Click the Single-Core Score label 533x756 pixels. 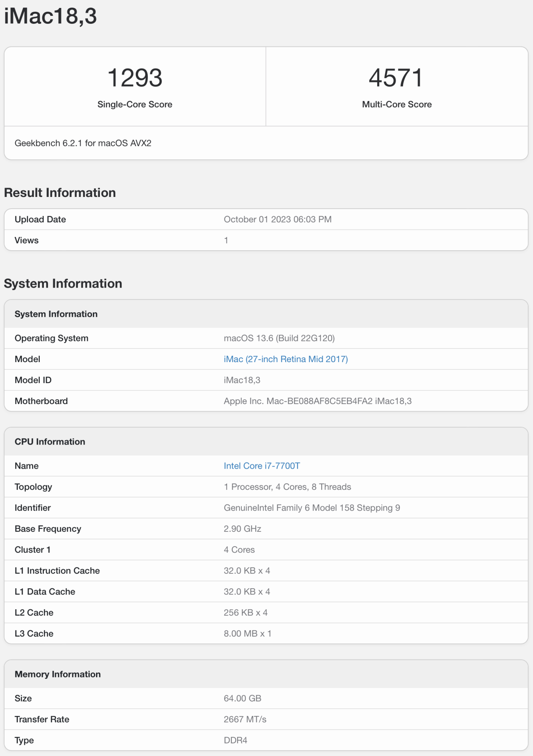pyautogui.click(x=135, y=104)
